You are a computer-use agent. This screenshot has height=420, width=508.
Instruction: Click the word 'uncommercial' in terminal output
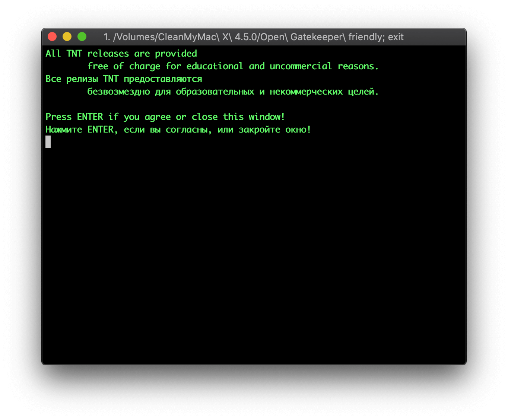click(x=301, y=66)
